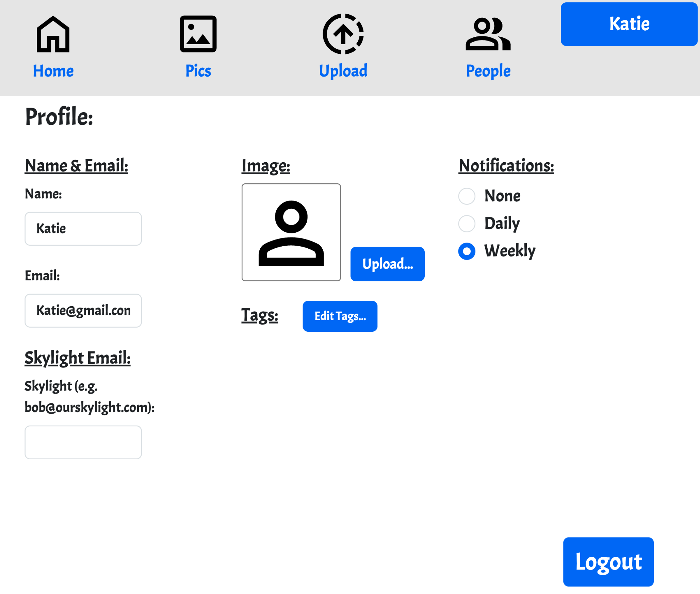The width and height of the screenshot is (700, 594).
Task: Open the Home nav link text
Action: 53,71
